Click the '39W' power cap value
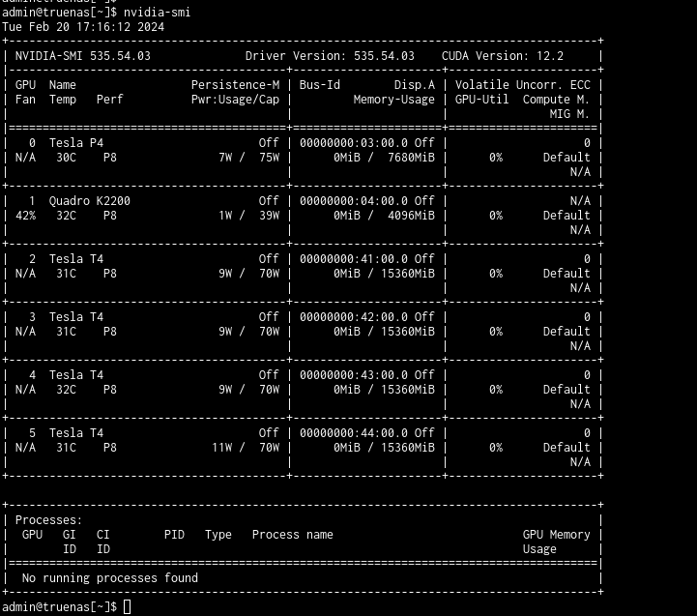697x616 pixels. click(x=270, y=216)
